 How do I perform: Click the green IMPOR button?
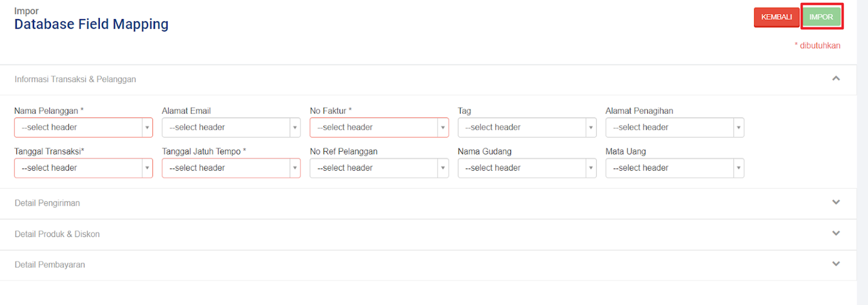click(821, 17)
